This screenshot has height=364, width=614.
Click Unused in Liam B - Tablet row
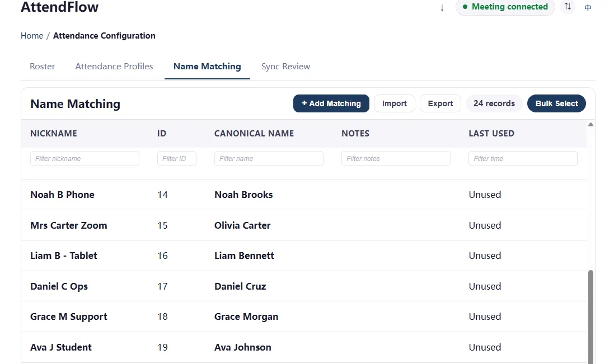tap(485, 256)
